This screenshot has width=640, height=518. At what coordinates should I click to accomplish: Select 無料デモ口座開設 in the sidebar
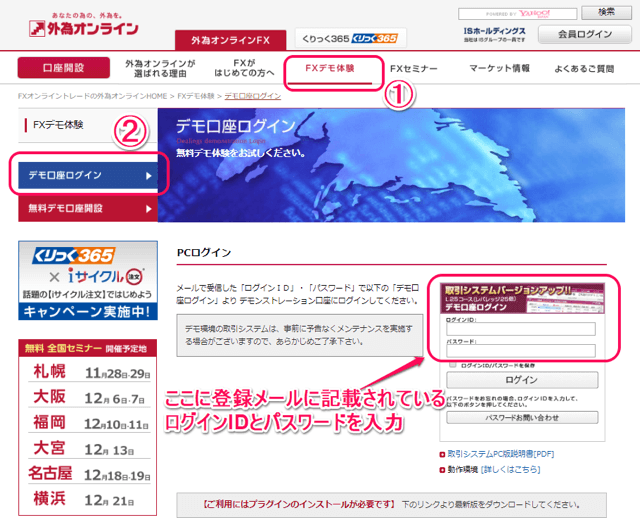[88, 209]
